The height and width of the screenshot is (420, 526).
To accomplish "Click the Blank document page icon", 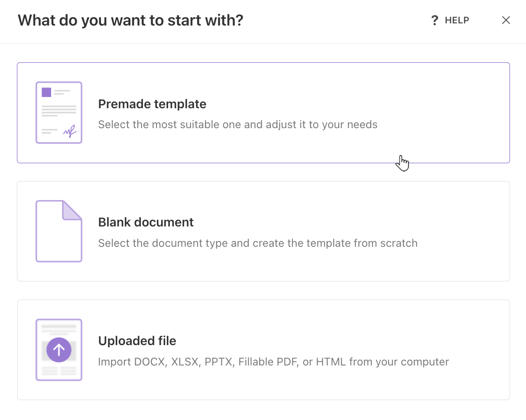I will click(58, 231).
